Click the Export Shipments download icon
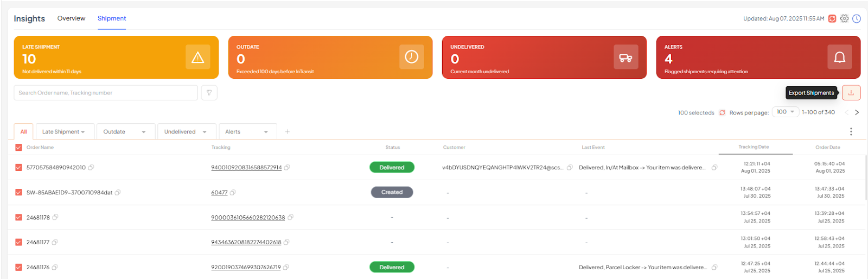The image size is (868, 279). pos(851,93)
